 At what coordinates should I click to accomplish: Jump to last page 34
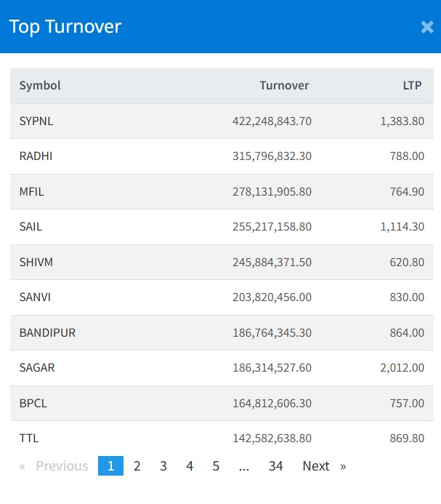coord(275,466)
